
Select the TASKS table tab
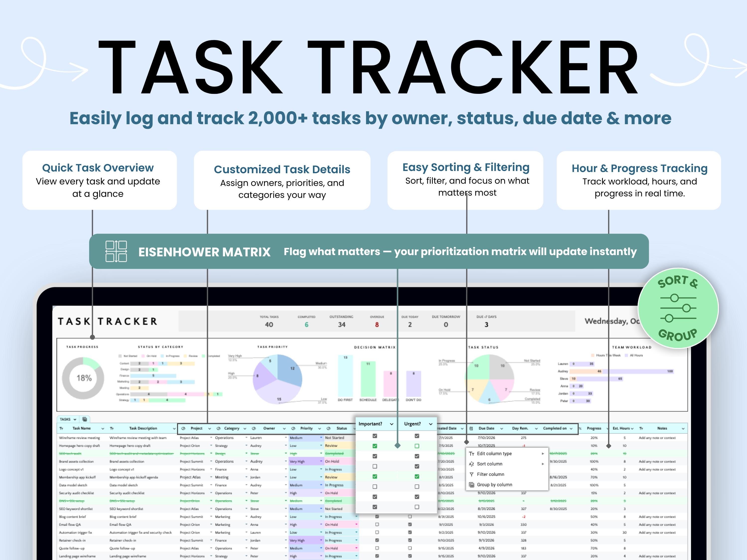click(68, 419)
